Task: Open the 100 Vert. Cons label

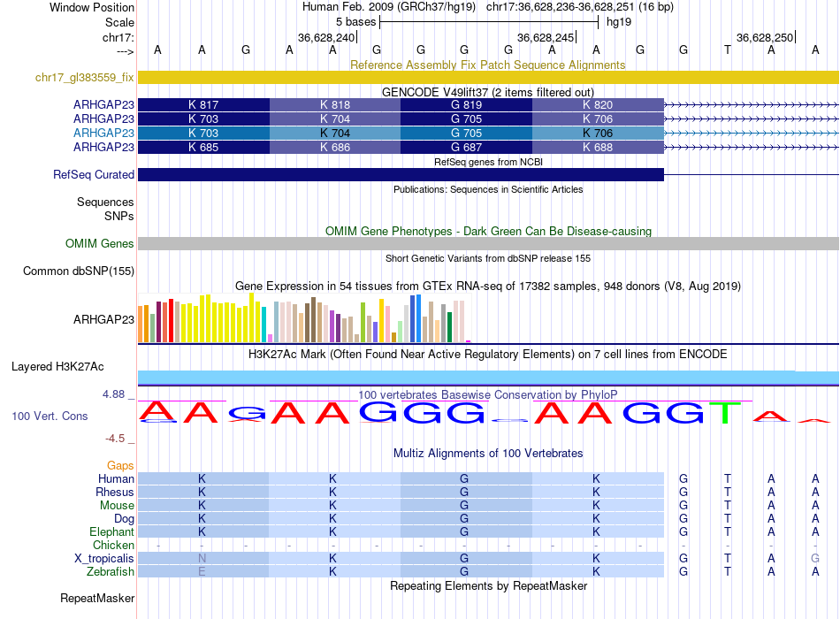Action: click(x=50, y=416)
